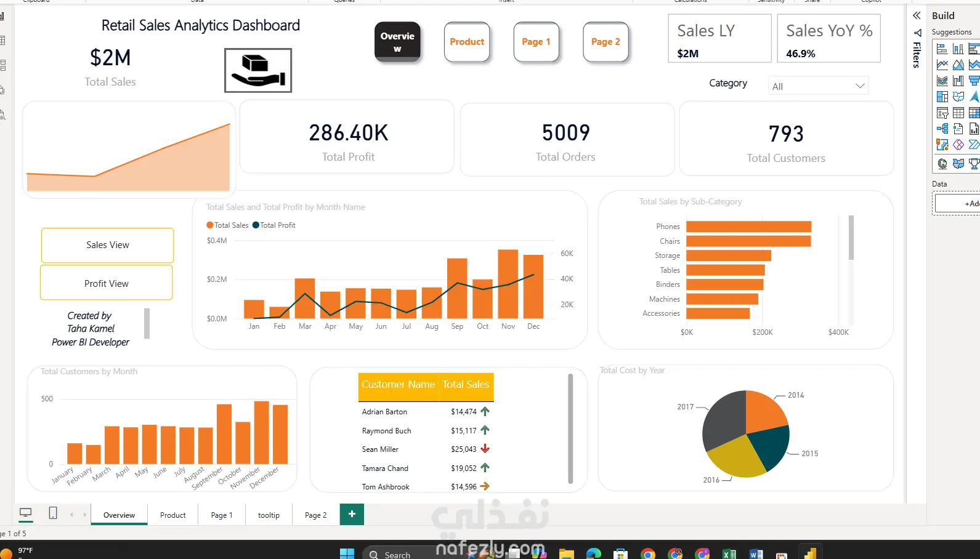Click the Profit View button

pyautogui.click(x=107, y=283)
